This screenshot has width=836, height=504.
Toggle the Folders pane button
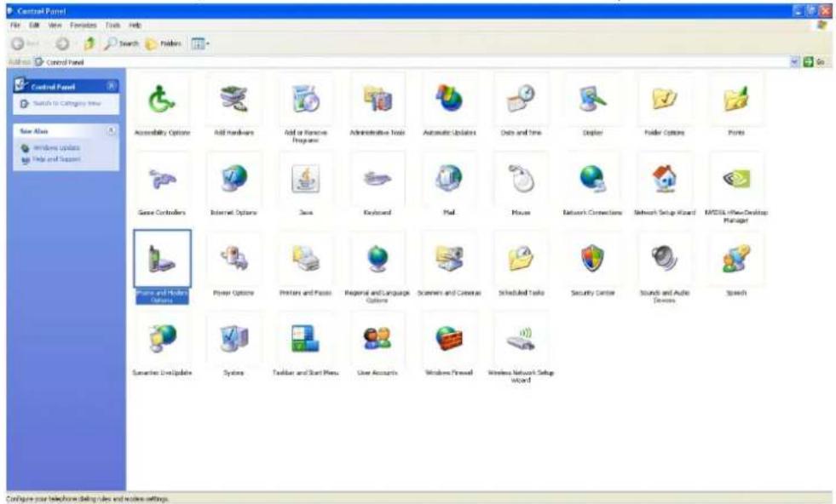[163, 43]
